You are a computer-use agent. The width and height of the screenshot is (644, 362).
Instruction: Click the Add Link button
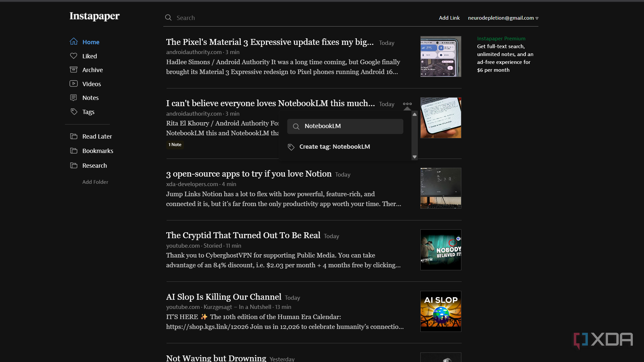click(449, 18)
